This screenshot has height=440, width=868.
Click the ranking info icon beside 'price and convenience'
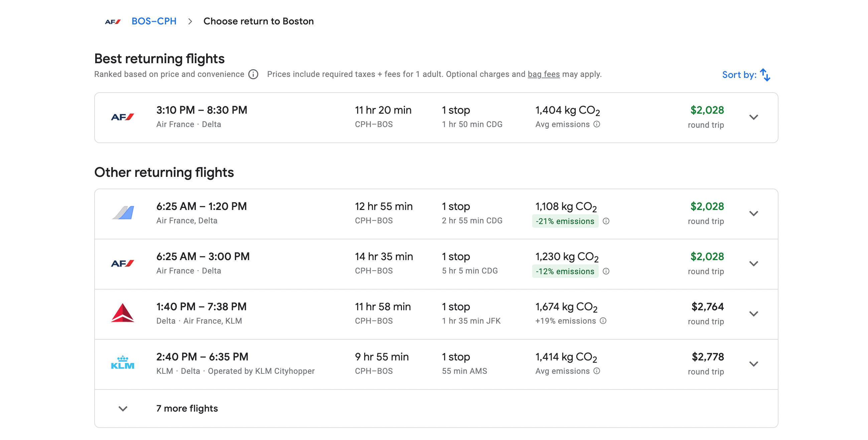pos(253,74)
